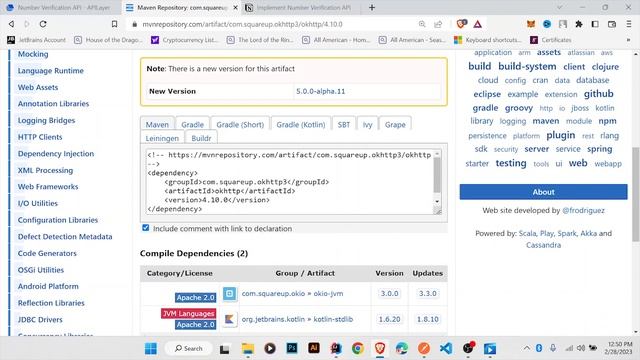This screenshot has width=640, height=360.
Task: Open kotlin-stdlib artifact link
Action: point(333,319)
